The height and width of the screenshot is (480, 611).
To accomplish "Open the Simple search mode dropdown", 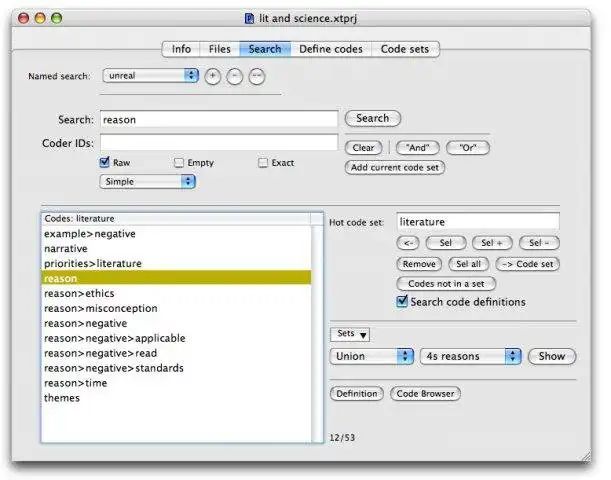I will 148,182.
